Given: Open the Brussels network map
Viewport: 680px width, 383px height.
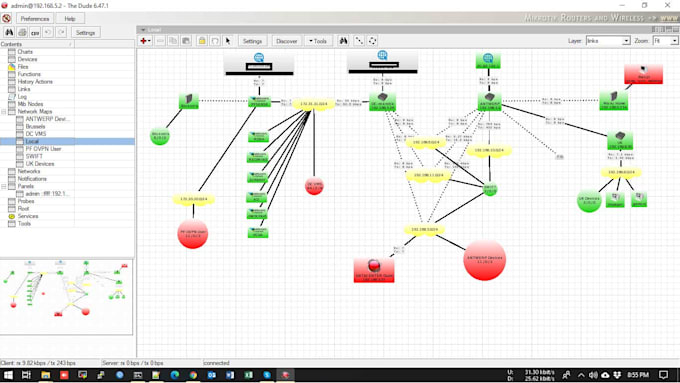Looking at the screenshot, I should 35,126.
